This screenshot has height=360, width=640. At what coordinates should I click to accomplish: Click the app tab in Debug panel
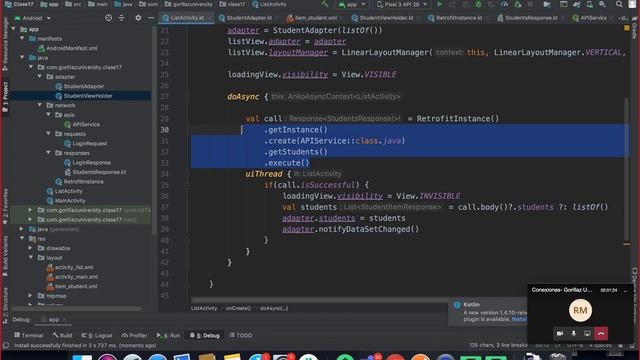[53, 320]
